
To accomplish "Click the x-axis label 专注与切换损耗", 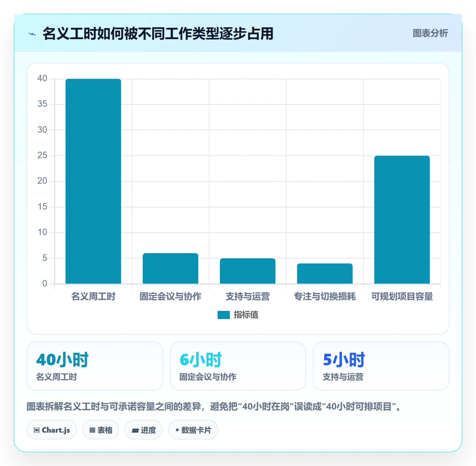I will click(325, 297).
